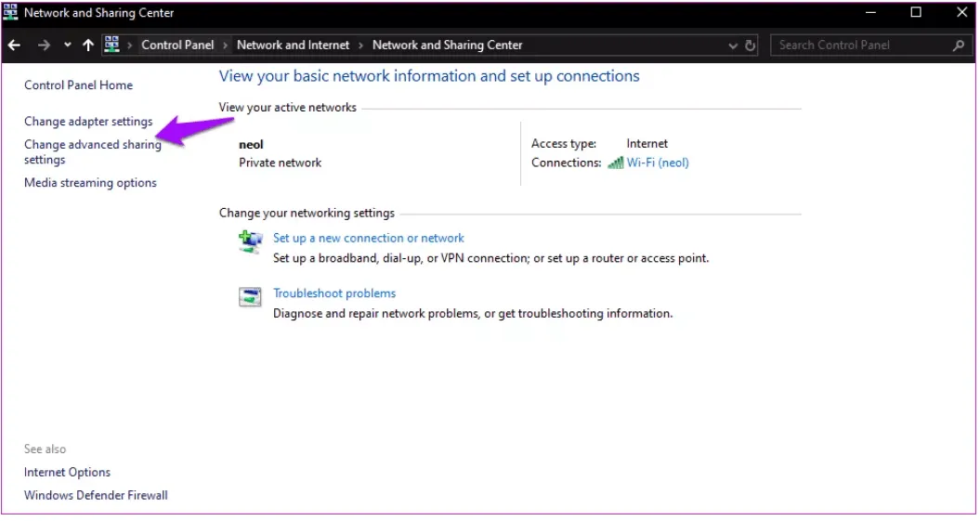Open Control Panel Home
Viewport: 980px width, 521px height.
78,85
